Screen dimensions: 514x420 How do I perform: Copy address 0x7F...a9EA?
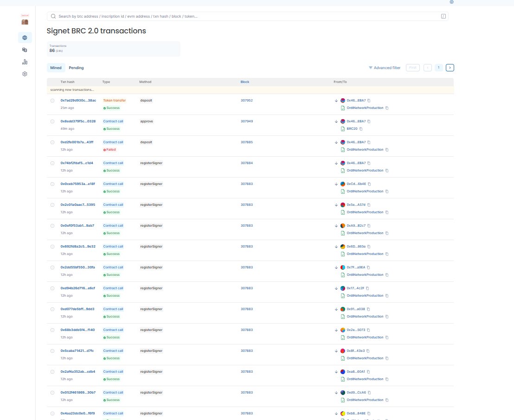point(368,267)
